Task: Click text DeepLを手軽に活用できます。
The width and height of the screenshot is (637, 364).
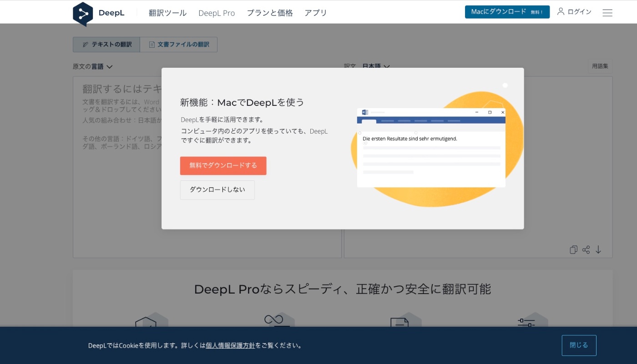Action: 222,120
